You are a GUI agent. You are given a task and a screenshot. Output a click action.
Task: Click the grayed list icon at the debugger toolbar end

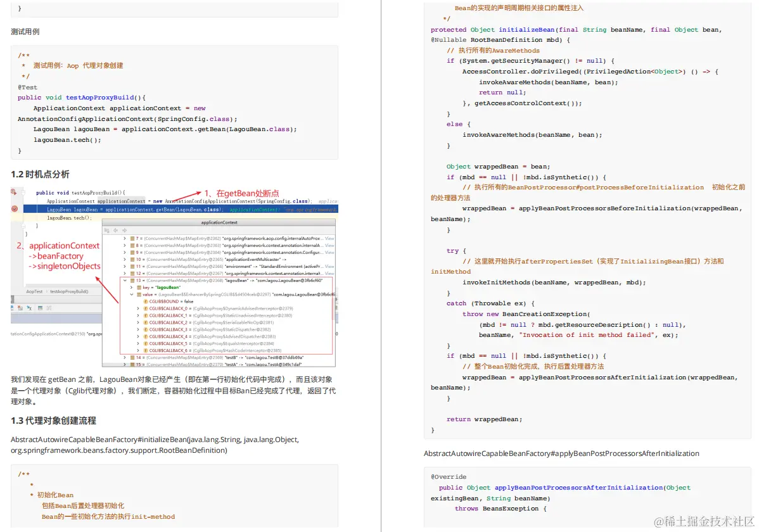pos(49,308)
